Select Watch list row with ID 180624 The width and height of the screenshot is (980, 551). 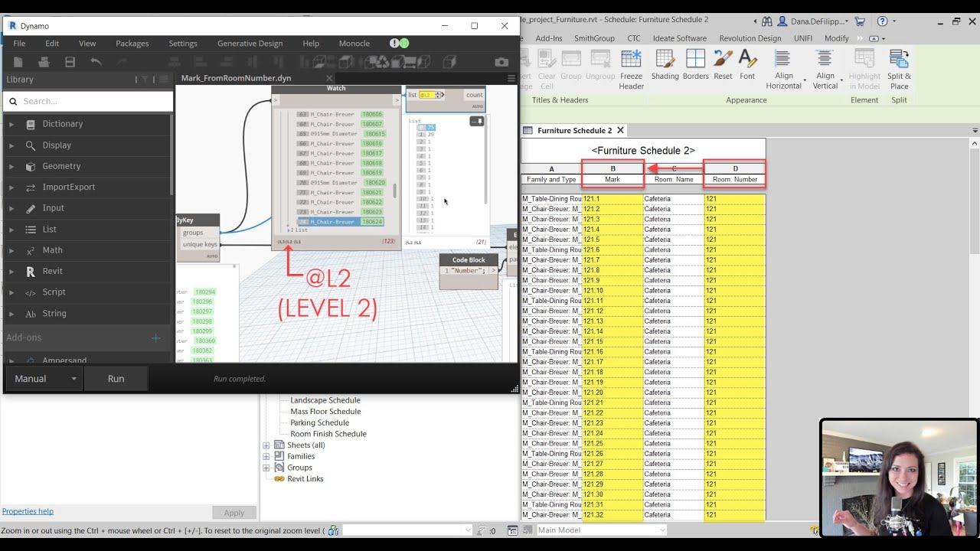[341, 222]
